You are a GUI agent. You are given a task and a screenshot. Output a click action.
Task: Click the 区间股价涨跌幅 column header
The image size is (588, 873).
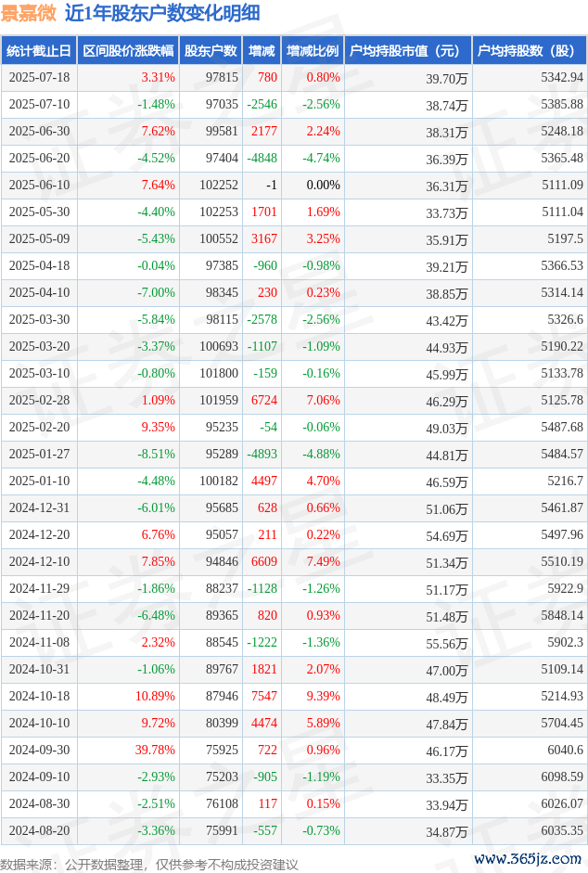[x=128, y=51]
